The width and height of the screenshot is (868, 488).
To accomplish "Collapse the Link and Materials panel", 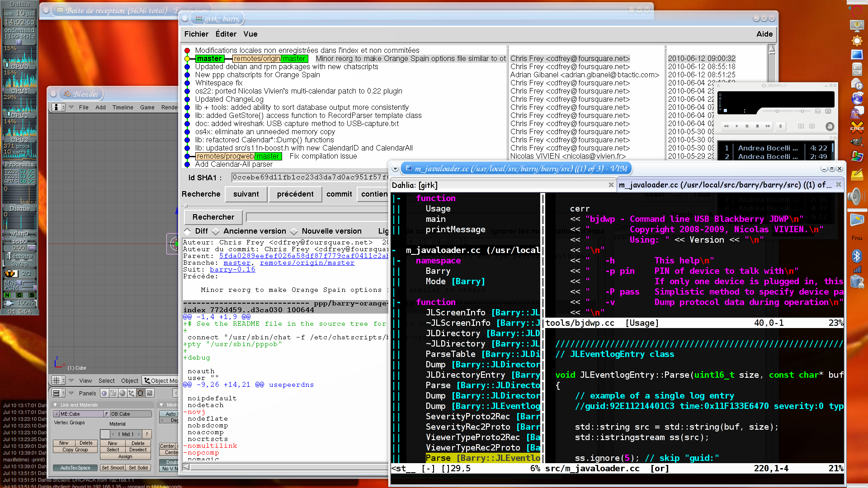I will (x=55, y=405).
